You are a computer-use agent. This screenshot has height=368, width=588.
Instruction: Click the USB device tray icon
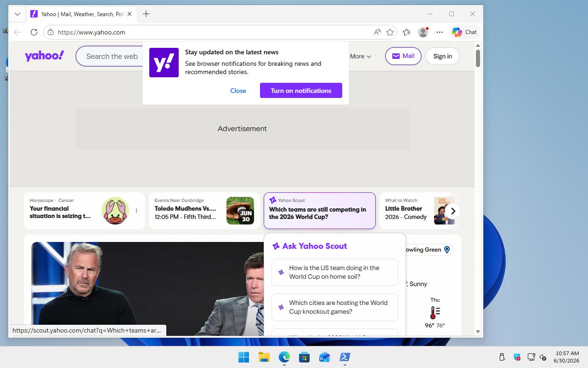point(502,357)
